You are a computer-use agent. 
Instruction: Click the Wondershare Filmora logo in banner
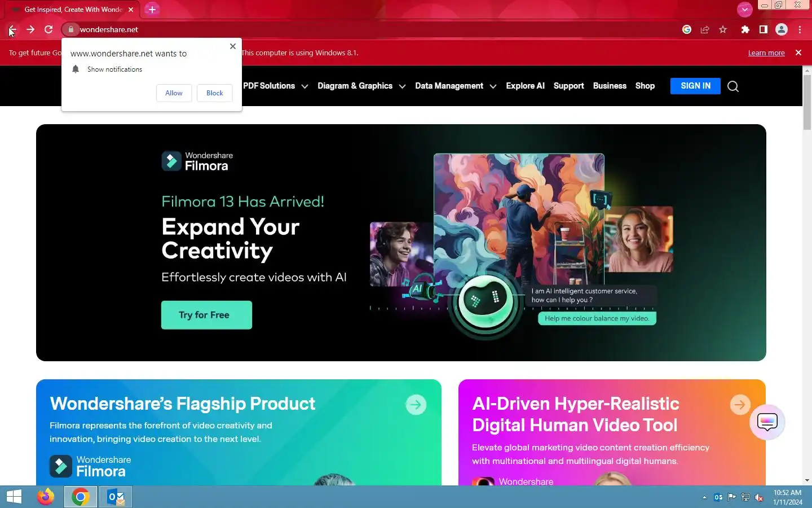tap(197, 161)
